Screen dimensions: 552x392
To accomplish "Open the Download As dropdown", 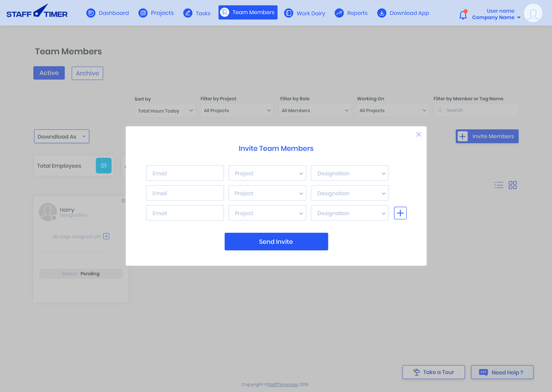I will tap(62, 136).
